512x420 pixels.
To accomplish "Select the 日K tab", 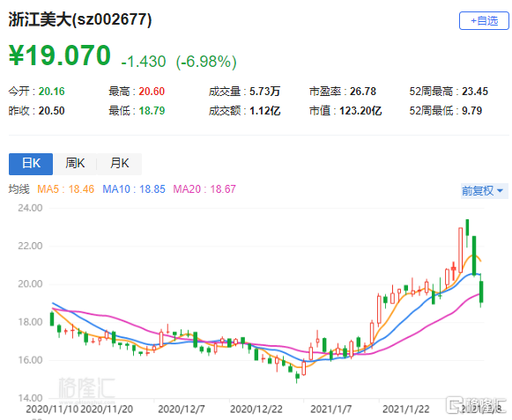I will point(31,164).
